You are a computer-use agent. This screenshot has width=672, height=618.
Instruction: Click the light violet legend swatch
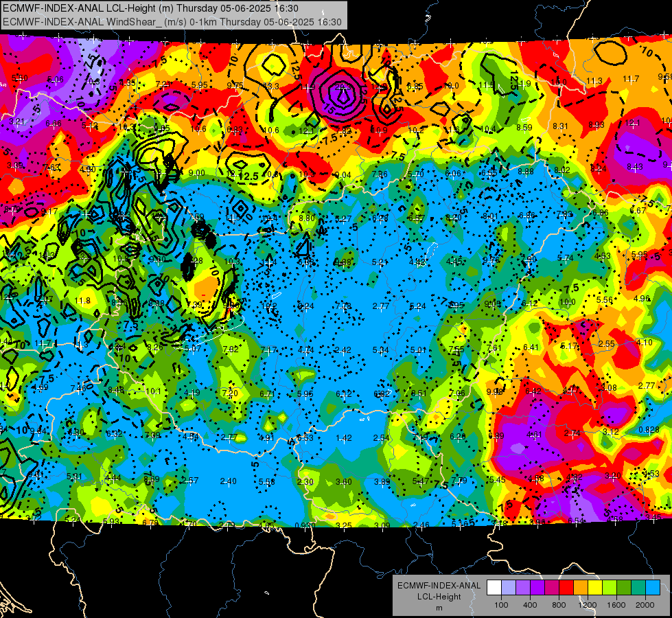[x=523, y=588]
